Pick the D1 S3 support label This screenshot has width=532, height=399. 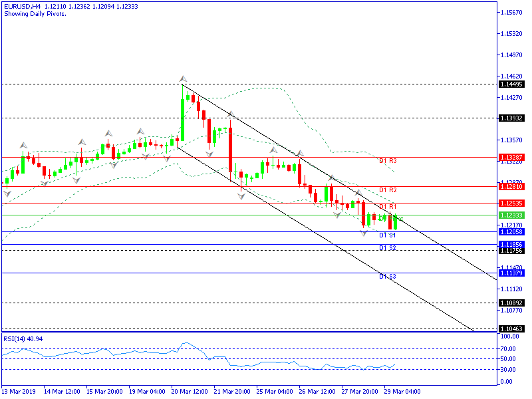(388, 277)
